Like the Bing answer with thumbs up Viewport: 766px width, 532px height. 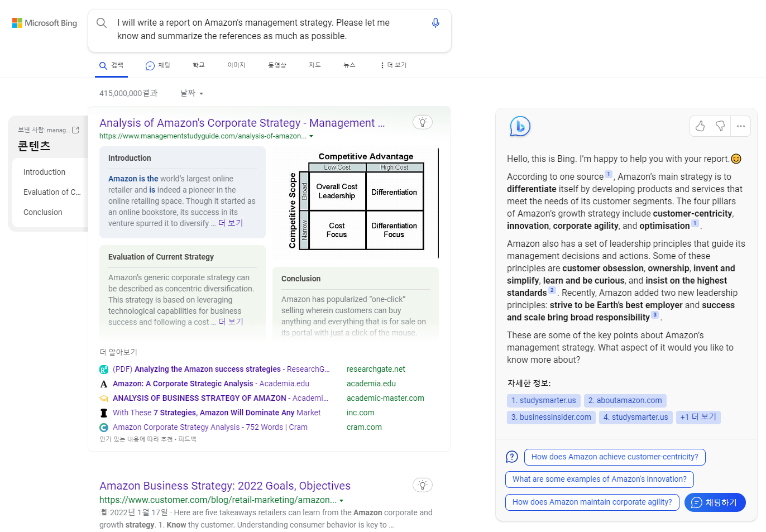coord(700,126)
